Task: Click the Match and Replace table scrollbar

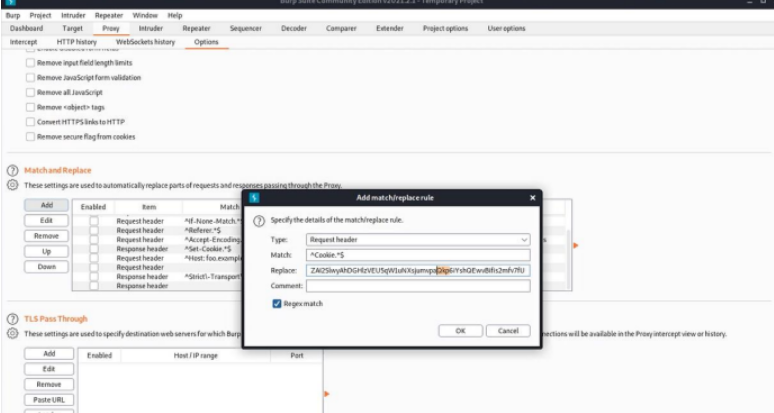Action: [568, 259]
